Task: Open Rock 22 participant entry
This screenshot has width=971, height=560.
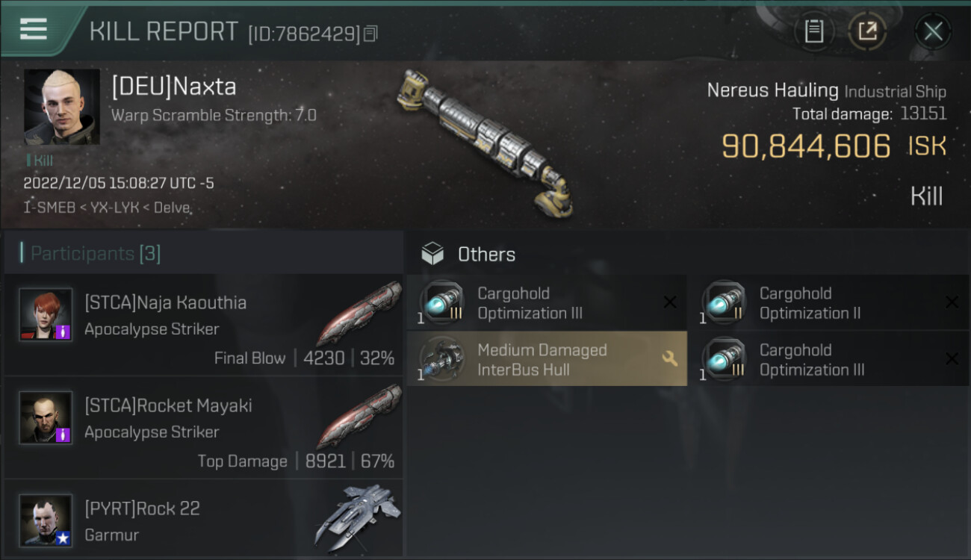Action: point(204,520)
